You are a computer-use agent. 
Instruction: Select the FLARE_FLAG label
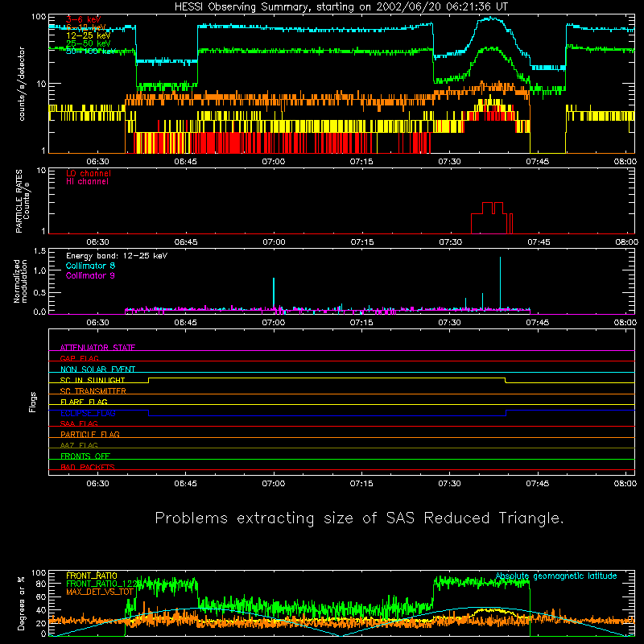click(x=84, y=402)
